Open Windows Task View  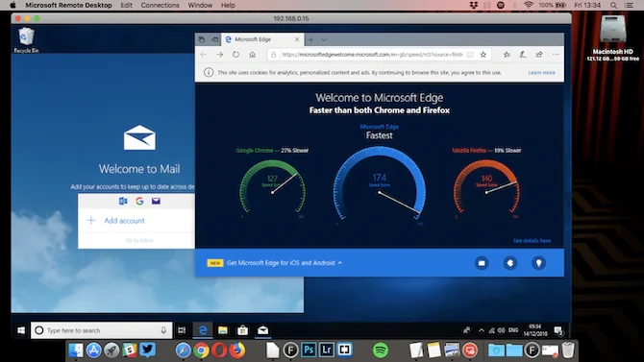(182, 330)
